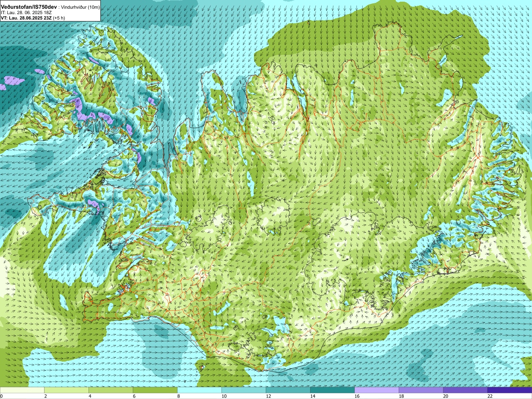Click the legend value 12
Screen dimensions: 532x399
click(268, 396)
